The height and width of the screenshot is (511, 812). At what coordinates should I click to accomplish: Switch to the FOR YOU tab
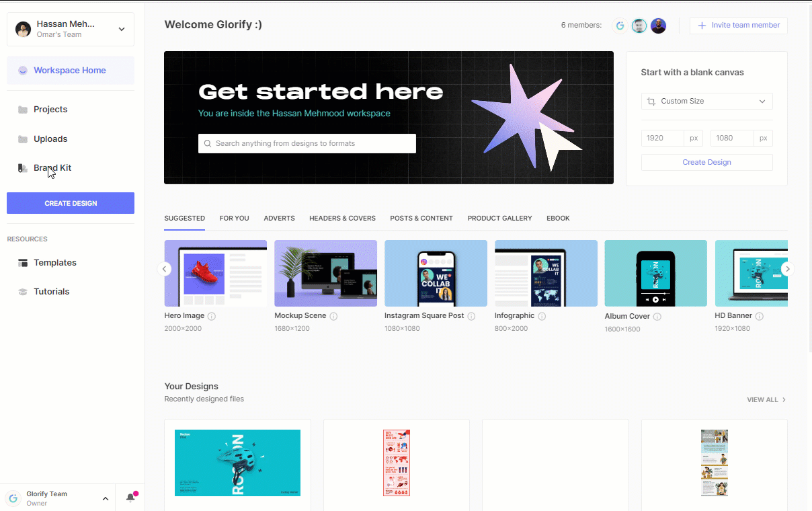(x=234, y=218)
